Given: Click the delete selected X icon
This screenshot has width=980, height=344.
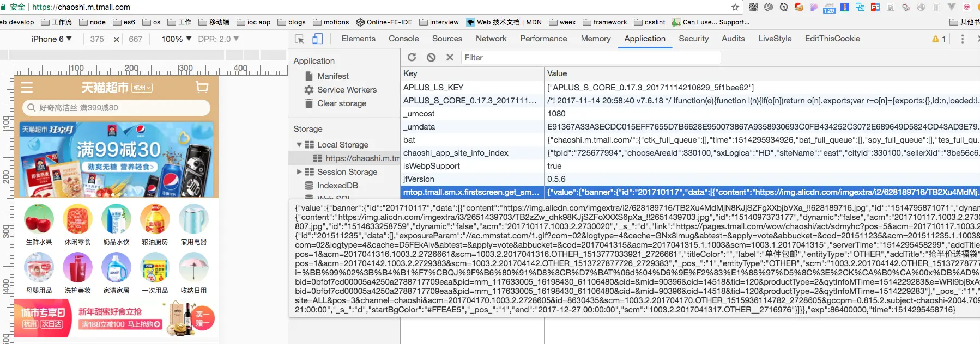Looking at the screenshot, I should point(450,57).
